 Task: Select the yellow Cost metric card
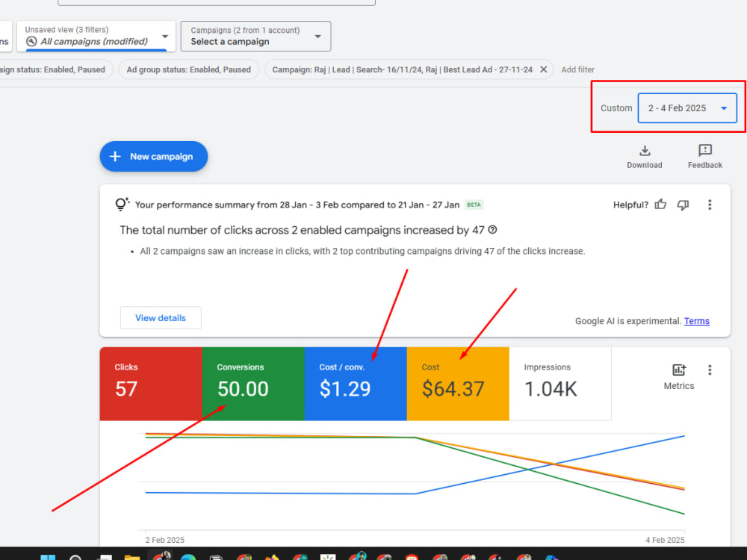pyautogui.click(x=458, y=384)
